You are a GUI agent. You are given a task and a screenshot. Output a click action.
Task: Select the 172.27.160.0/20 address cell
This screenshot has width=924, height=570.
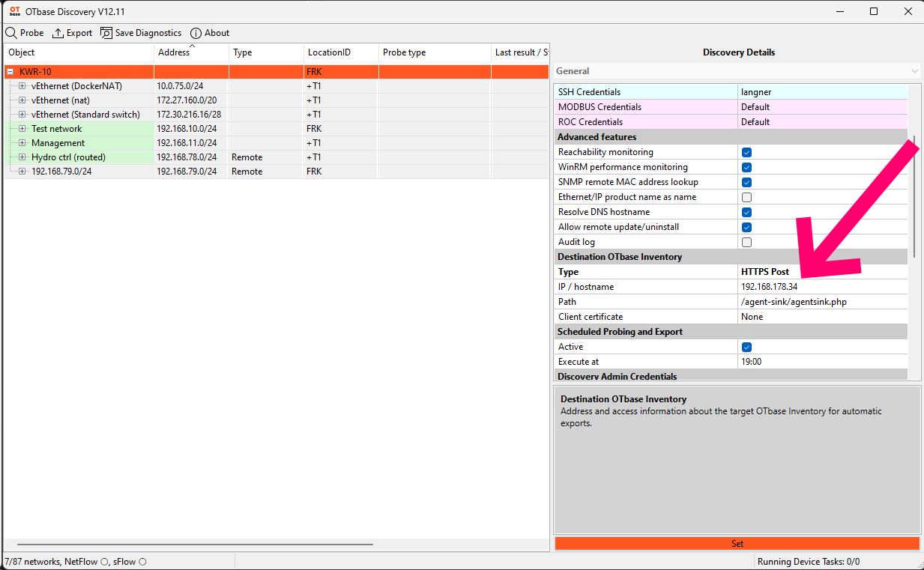pyautogui.click(x=191, y=100)
